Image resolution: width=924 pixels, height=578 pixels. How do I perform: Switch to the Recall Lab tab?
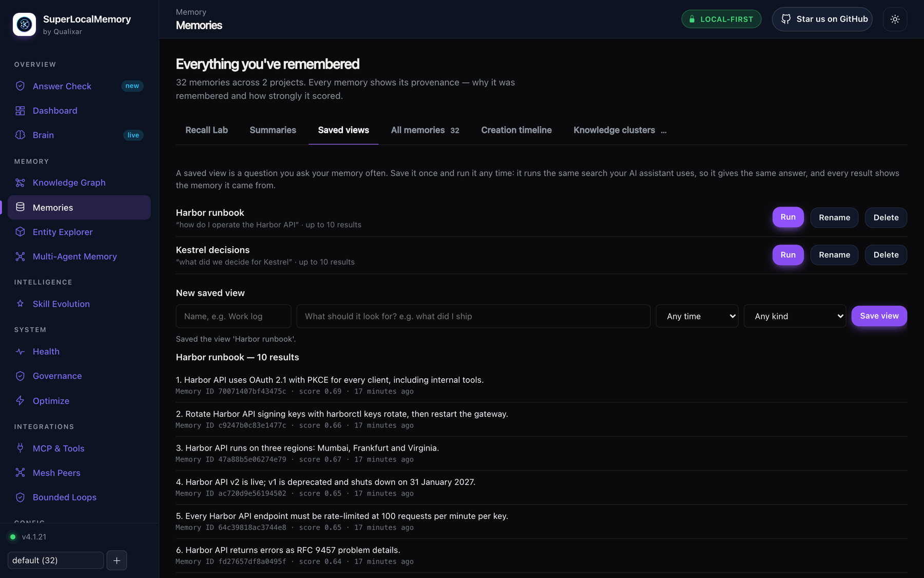206,130
